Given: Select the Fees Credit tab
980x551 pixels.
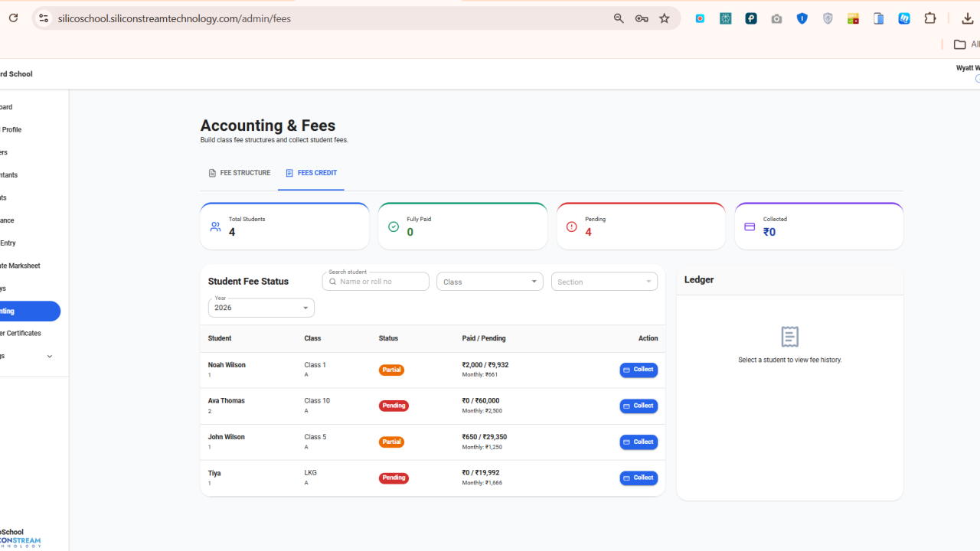Looking at the screenshot, I should (311, 173).
